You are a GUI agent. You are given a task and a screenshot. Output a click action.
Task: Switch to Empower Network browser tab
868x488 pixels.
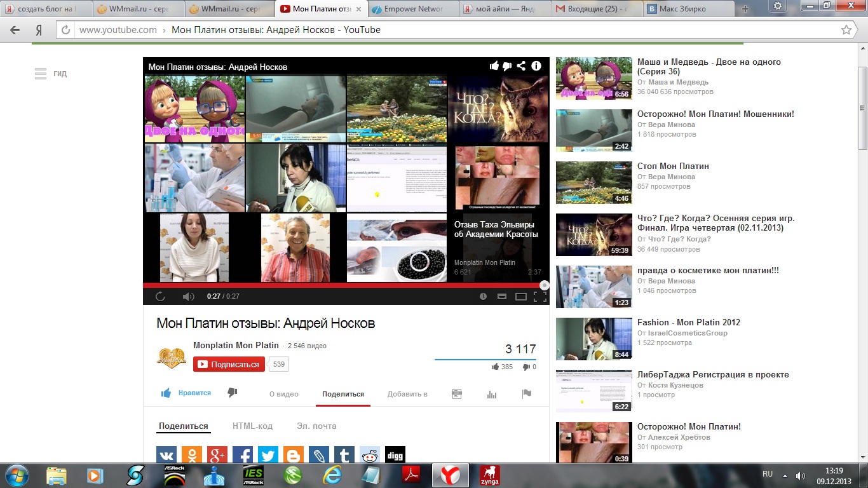(414, 9)
